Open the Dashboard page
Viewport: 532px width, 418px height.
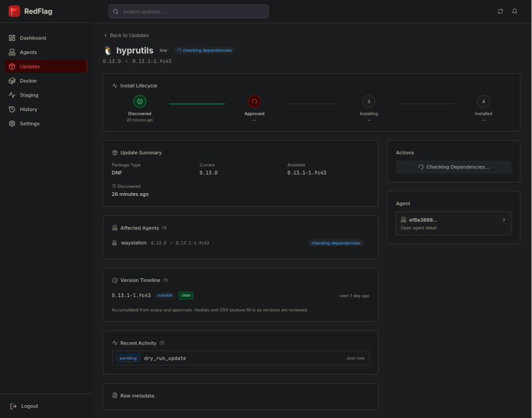pyautogui.click(x=46, y=38)
